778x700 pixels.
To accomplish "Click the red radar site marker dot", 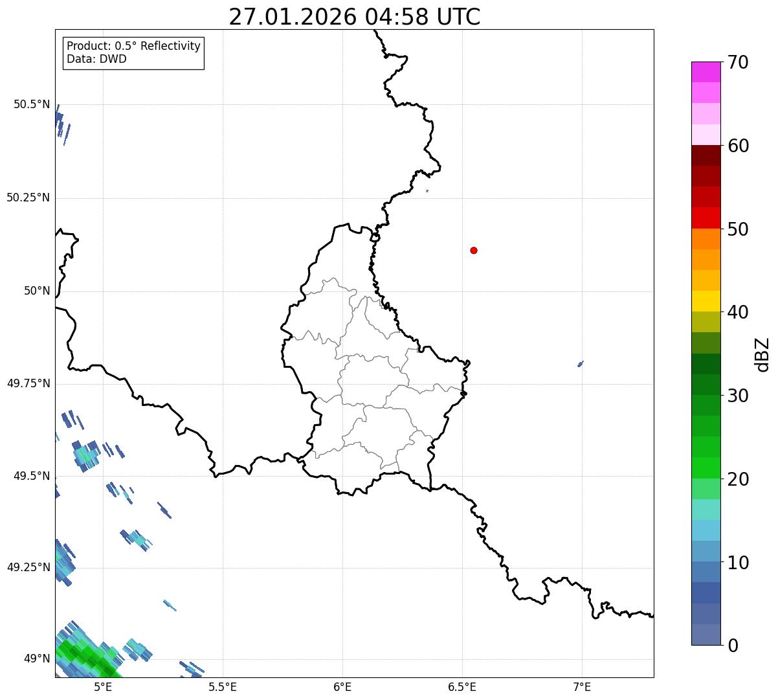I will pyautogui.click(x=474, y=251).
